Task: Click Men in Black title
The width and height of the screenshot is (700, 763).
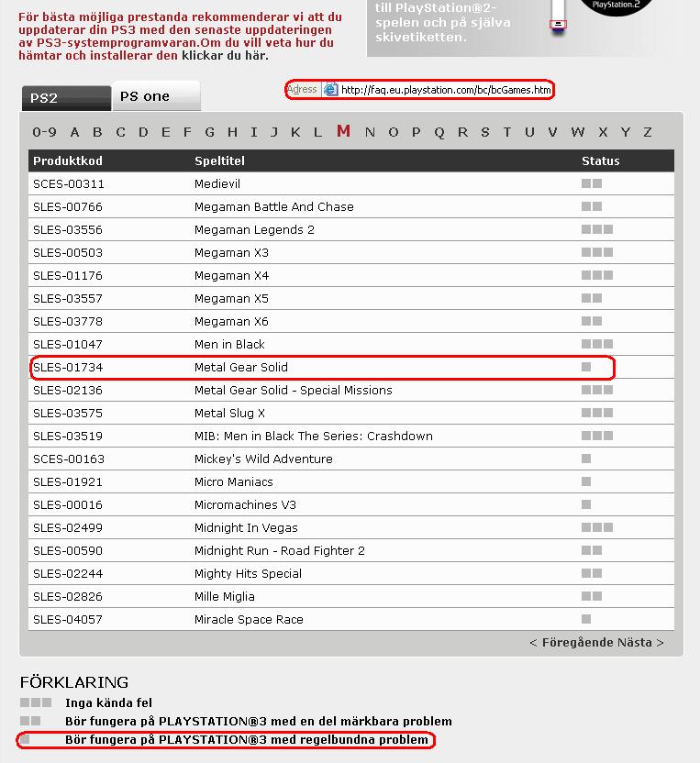Action: pyautogui.click(x=229, y=345)
